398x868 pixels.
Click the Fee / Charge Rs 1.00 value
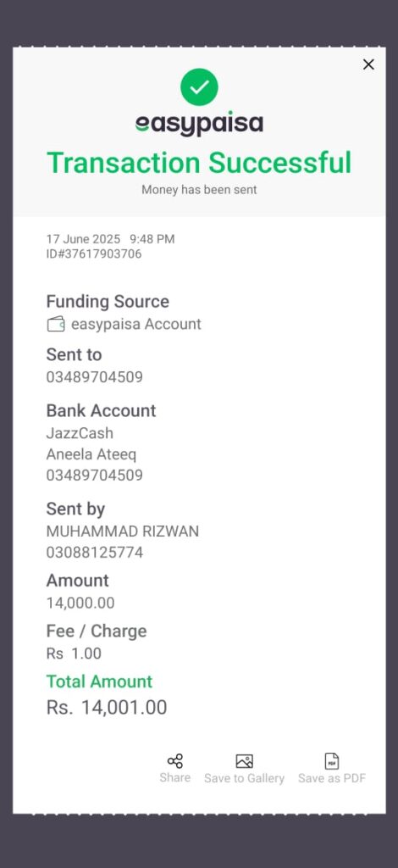coord(74,654)
